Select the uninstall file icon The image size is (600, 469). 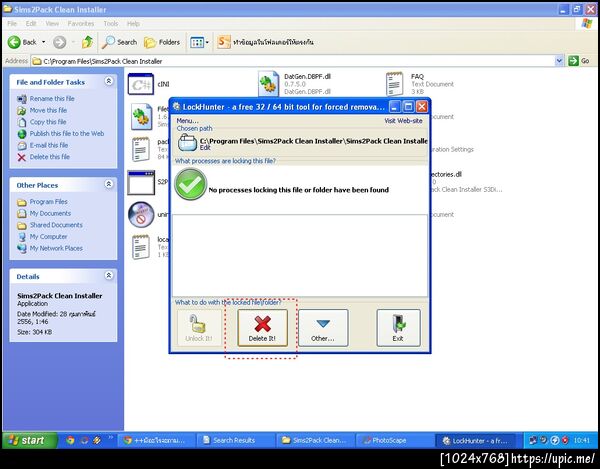(141, 215)
